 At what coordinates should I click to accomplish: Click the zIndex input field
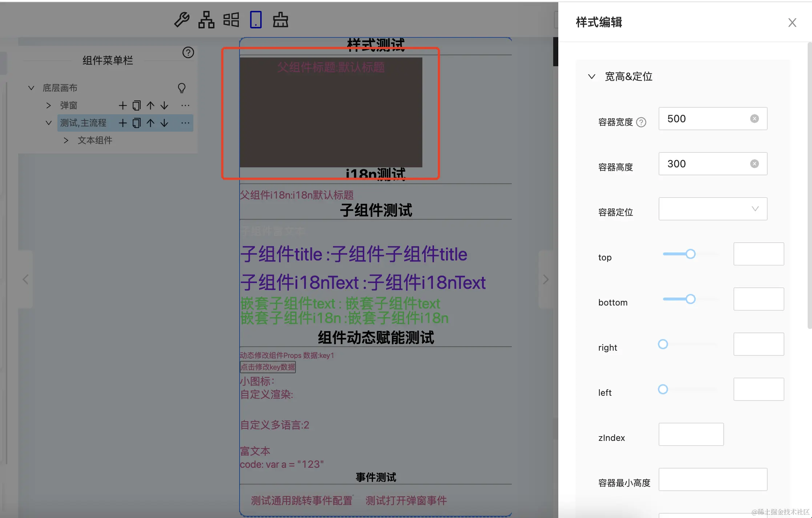(x=691, y=434)
